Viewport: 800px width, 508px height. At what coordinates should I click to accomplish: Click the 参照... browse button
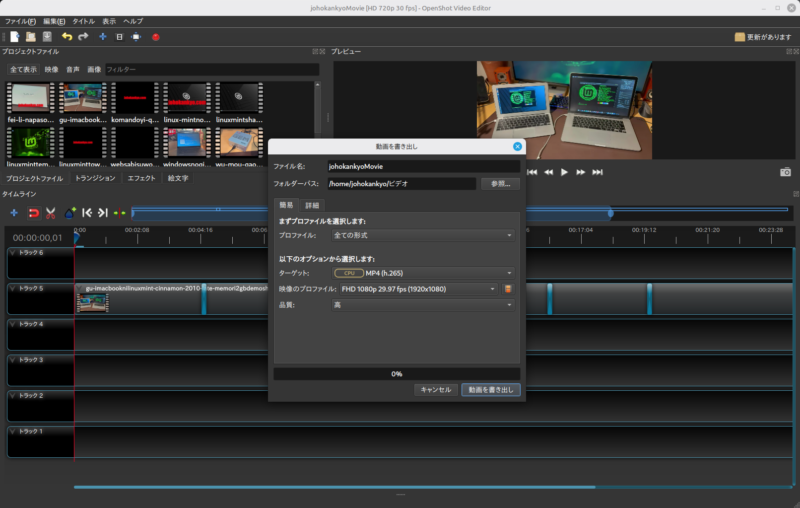pos(500,184)
